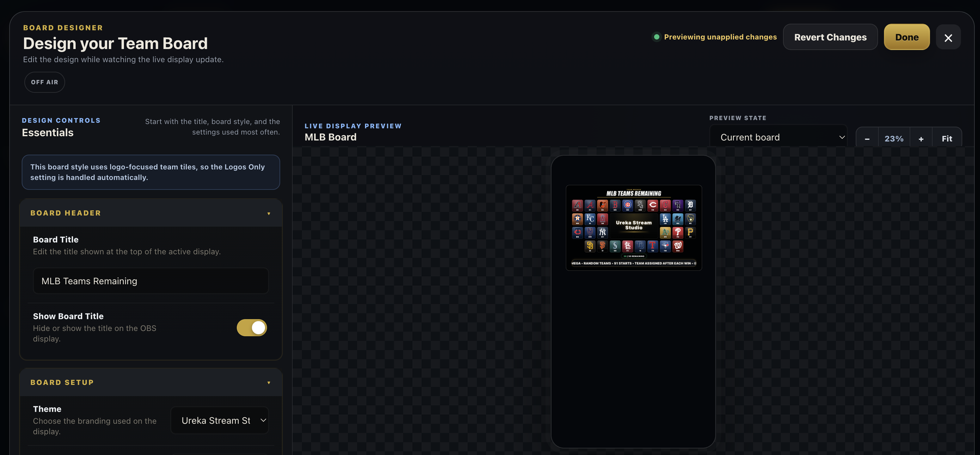
Task: Click the Miami Marlins logo tile
Action: pos(678,219)
